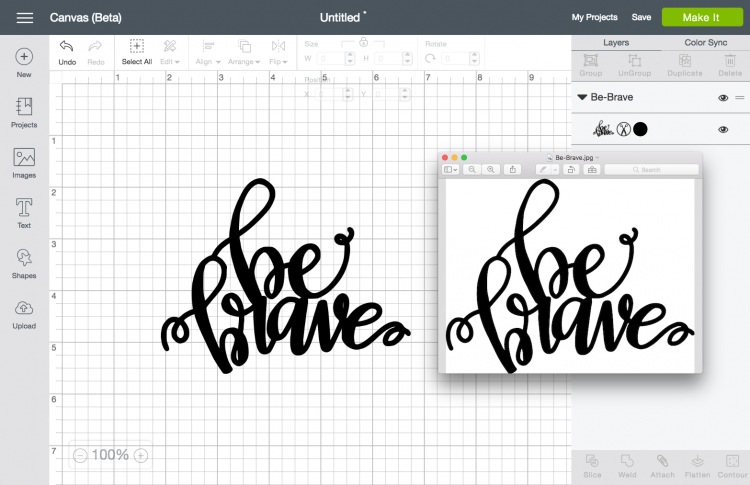Open the hamburger main menu

point(25,18)
